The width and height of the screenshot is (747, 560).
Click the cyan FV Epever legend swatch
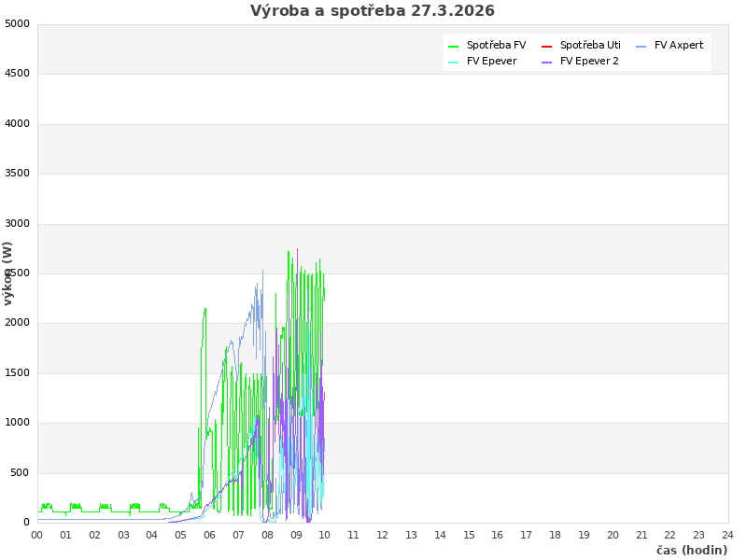pyautogui.click(x=454, y=62)
